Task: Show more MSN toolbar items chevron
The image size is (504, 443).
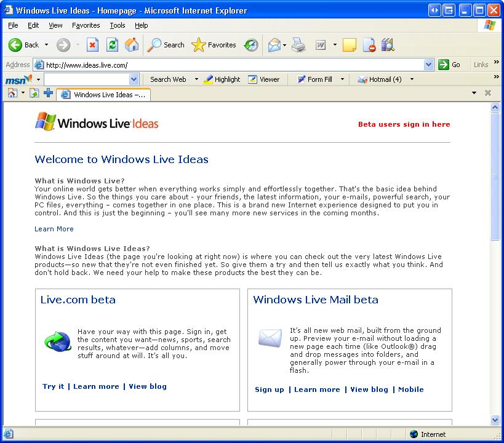Action: click(496, 76)
